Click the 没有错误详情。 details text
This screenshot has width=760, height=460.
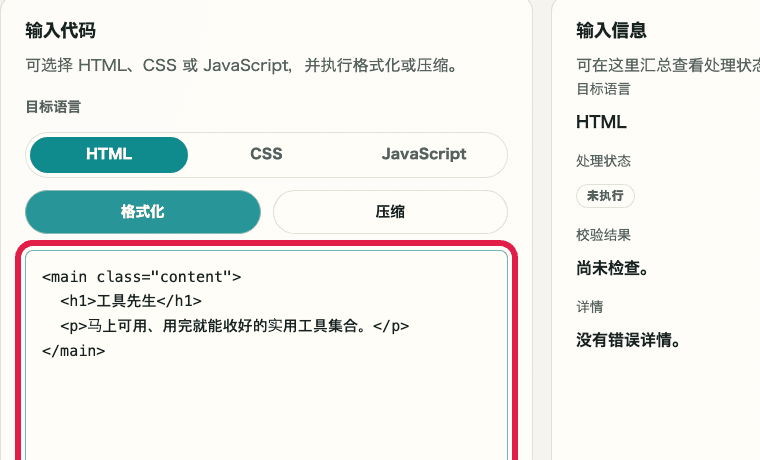629,340
